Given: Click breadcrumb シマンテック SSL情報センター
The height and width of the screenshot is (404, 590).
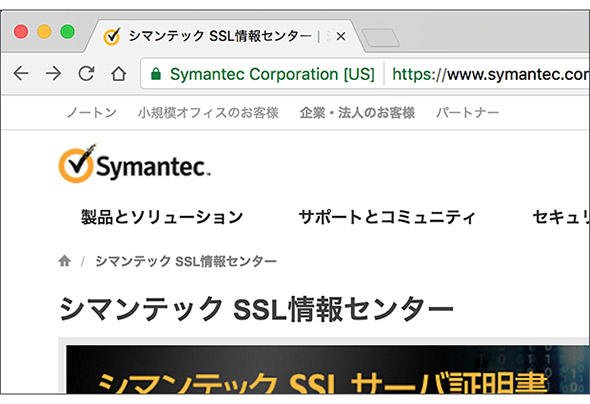Looking at the screenshot, I should click(x=186, y=261).
